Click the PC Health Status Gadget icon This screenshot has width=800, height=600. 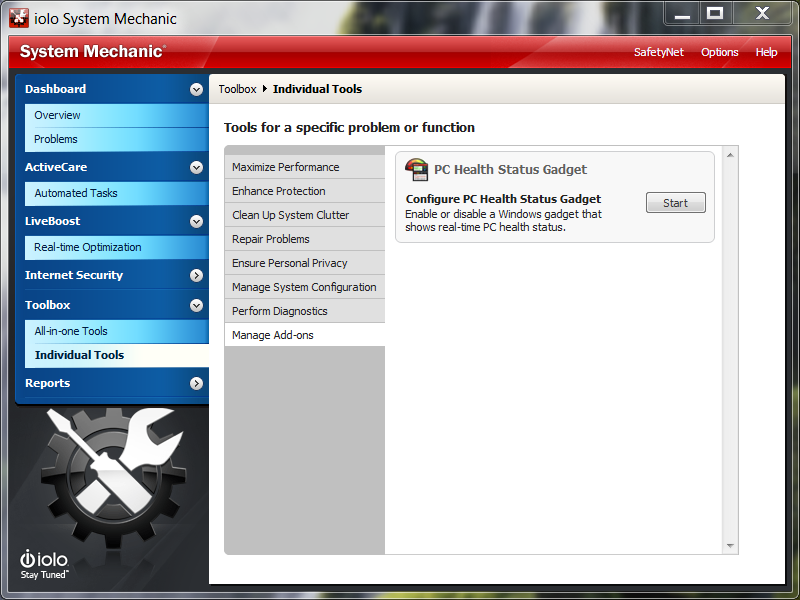click(x=416, y=169)
